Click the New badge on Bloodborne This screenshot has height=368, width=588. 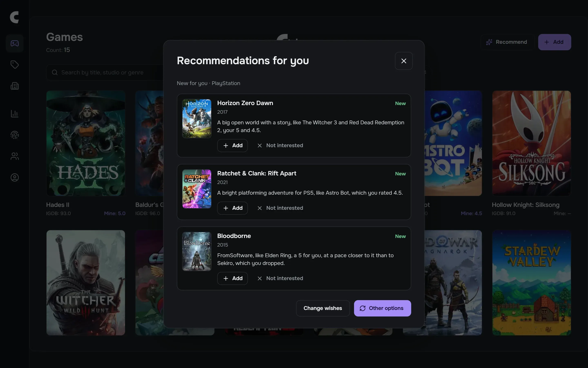[x=400, y=236]
